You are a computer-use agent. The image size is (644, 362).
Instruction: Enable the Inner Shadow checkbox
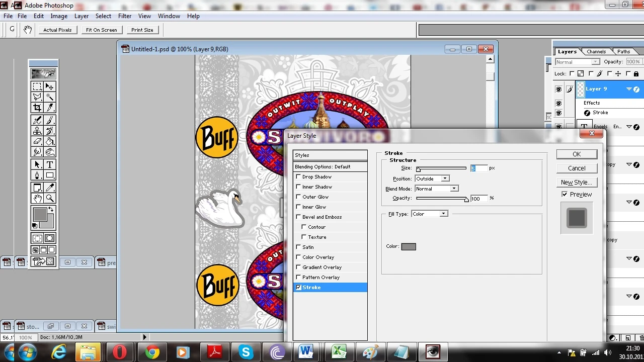pyautogui.click(x=298, y=187)
